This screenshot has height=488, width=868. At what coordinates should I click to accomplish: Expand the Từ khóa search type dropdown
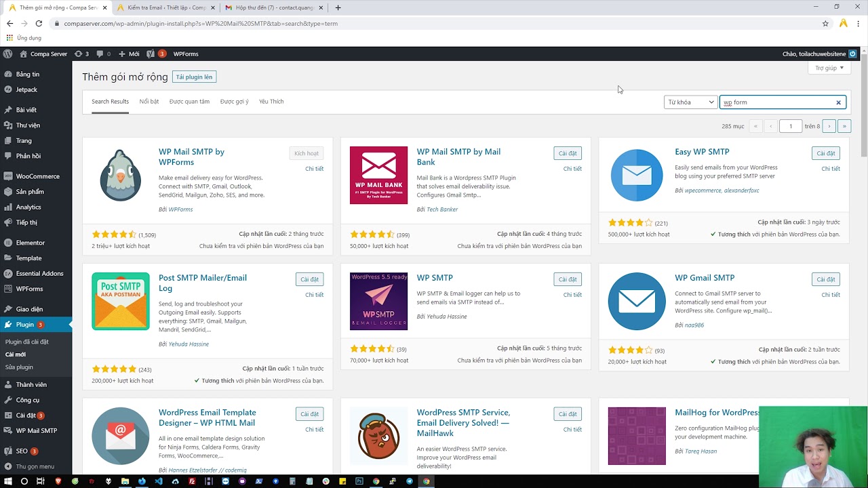(x=690, y=102)
